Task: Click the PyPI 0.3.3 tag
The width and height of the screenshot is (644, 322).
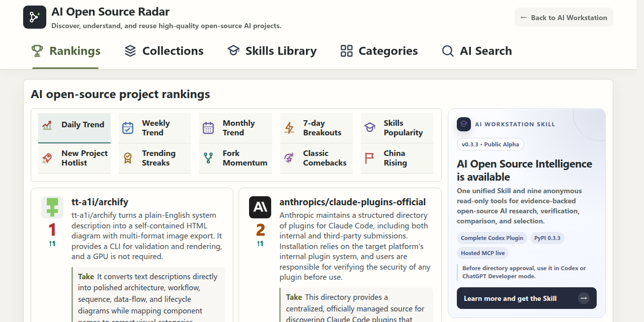Action: click(548, 238)
